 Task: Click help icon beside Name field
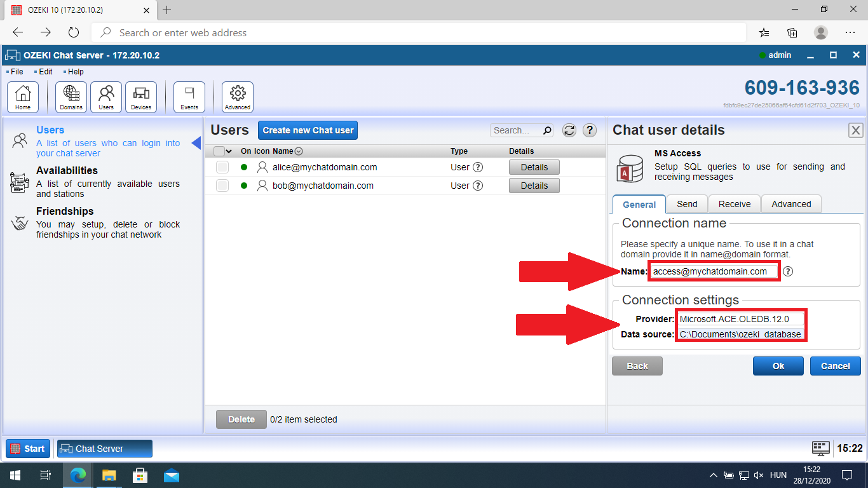coord(788,271)
